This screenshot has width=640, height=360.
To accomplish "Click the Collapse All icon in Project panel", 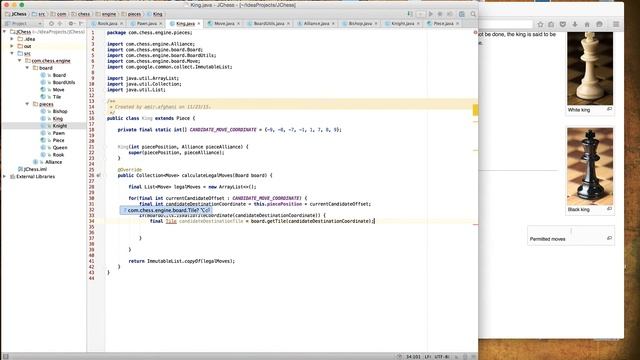I will (60, 24).
